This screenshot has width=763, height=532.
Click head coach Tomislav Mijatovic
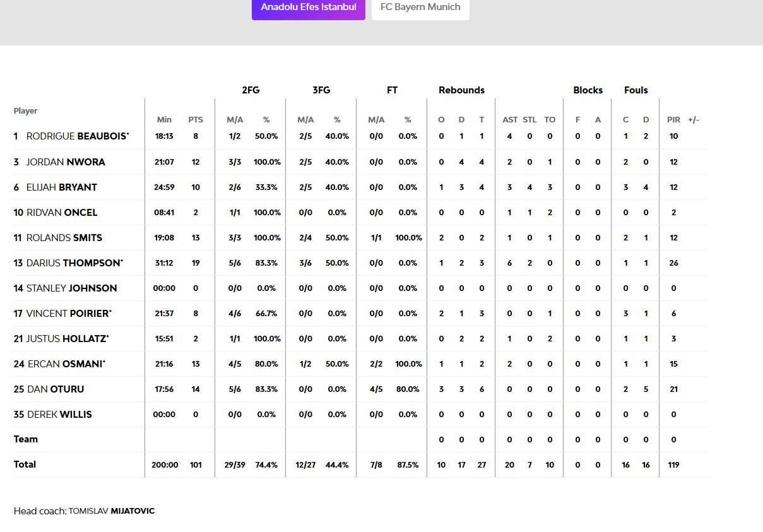[x=111, y=511]
